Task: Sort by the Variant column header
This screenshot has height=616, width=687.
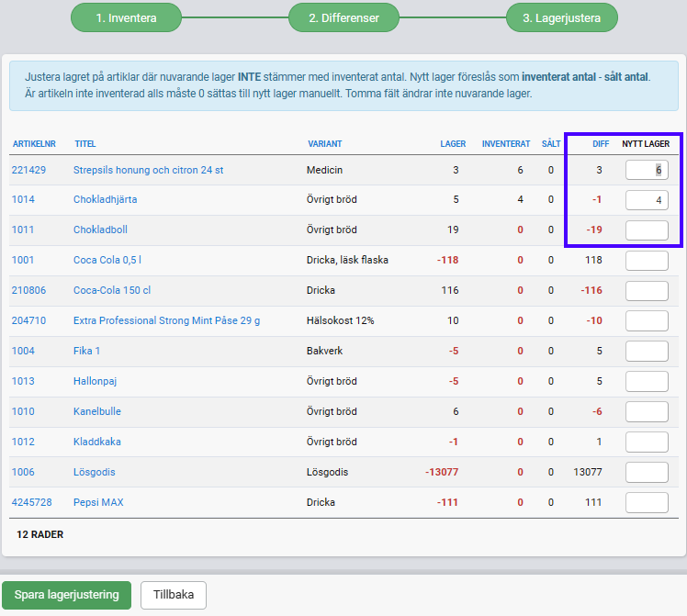Action: pos(323,144)
